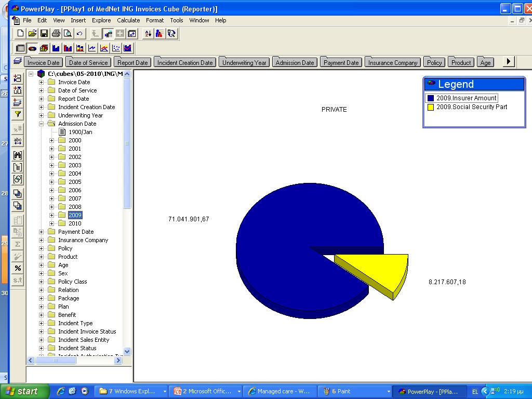This screenshot has width=532, height=399.
Task: Click the Insurance Company dimension button
Action: 393,62
